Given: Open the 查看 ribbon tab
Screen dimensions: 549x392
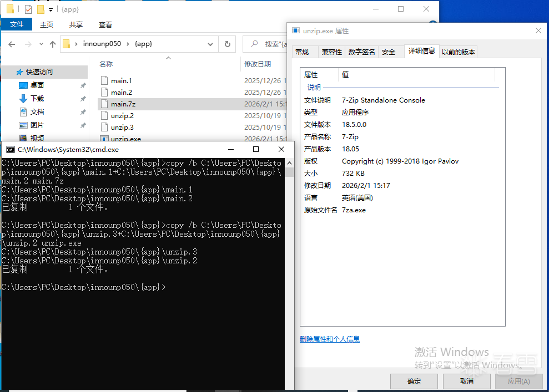Looking at the screenshot, I should (105, 25).
